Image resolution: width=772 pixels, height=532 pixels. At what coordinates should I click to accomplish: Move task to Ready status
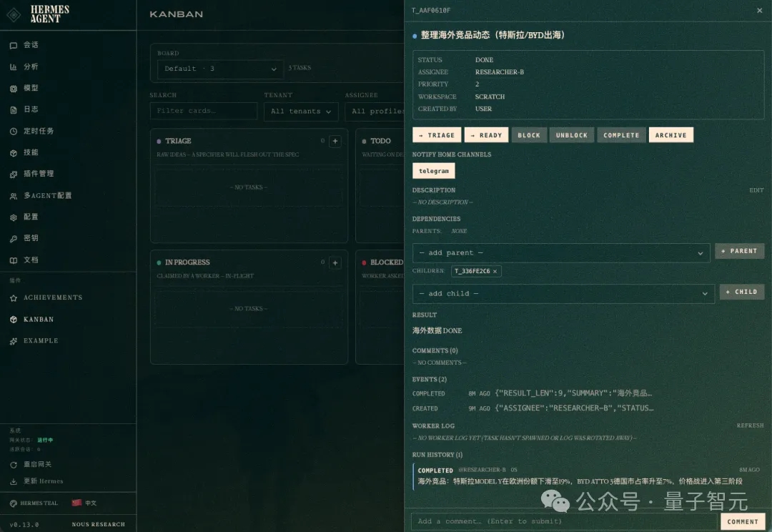[487, 135]
